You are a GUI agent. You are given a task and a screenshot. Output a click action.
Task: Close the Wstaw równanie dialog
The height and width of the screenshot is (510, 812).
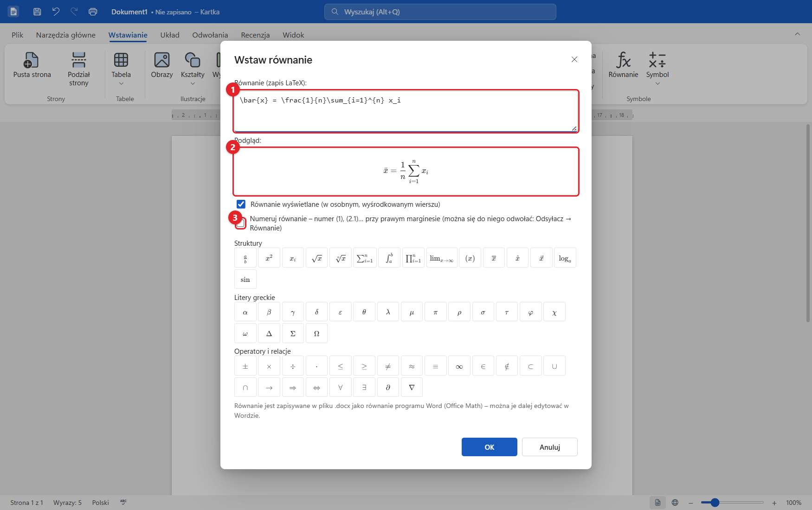pyautogui.click(x=574, y=59)
